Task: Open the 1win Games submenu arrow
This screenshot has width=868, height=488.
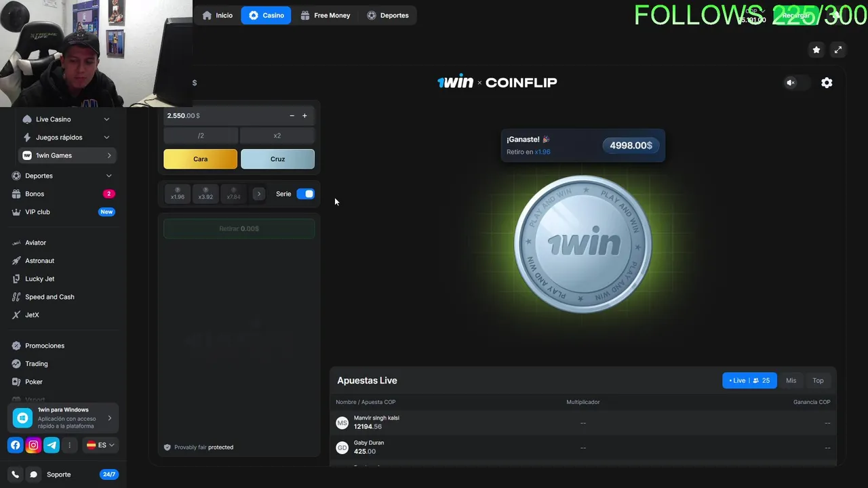Action: 109,156
